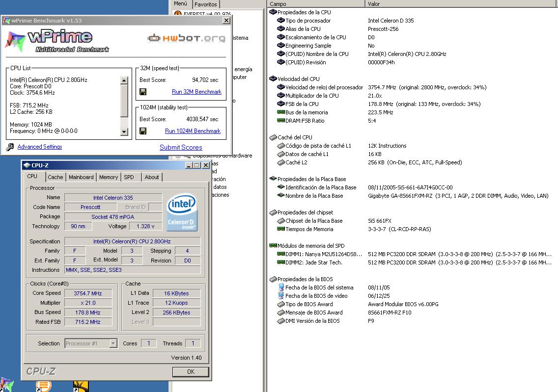558x392 pixels.
Task: Click the Tipo de BIOS Award icon
Action: click(281, 304)
